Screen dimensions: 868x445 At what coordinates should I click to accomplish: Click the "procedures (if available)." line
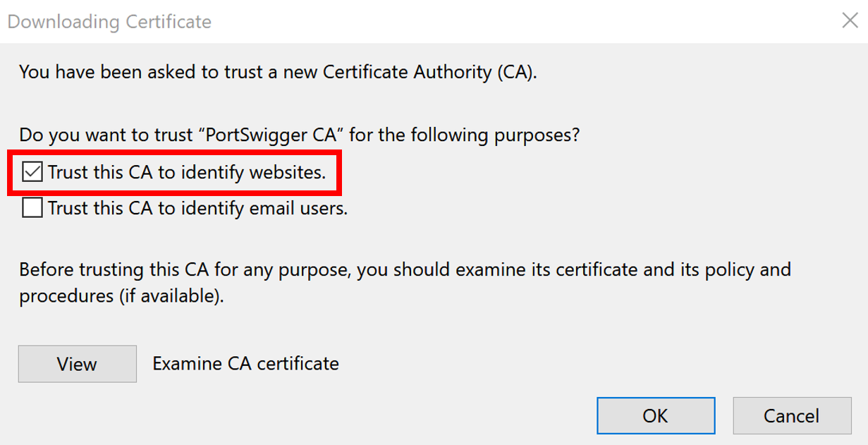(121, 296)
